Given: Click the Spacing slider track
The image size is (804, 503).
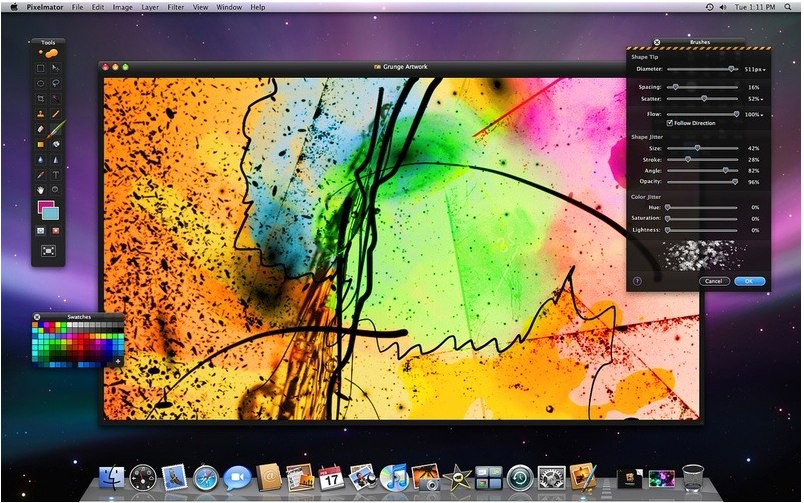Looking at the screenshot, I should 702,87.
